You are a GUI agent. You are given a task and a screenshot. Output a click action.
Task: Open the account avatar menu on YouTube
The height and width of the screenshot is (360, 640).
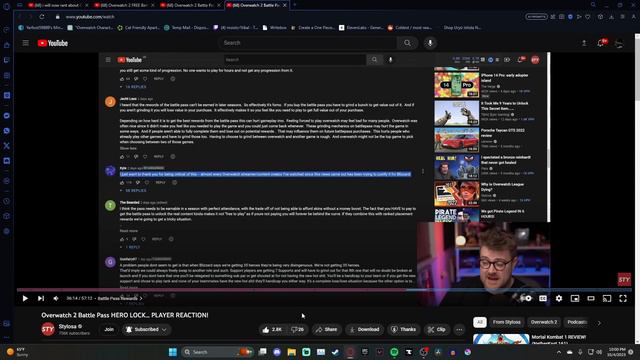point(619,43)
